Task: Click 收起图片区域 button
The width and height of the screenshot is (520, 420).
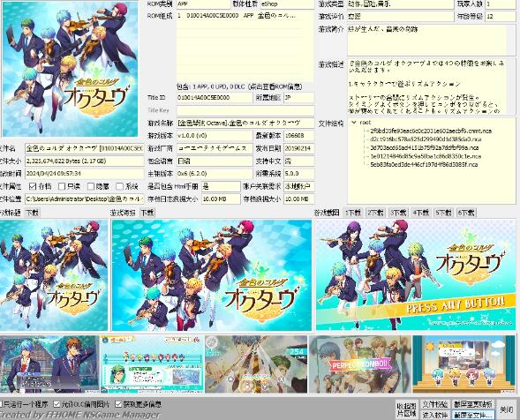Action: pyautogui.click(x=407, y=409)
